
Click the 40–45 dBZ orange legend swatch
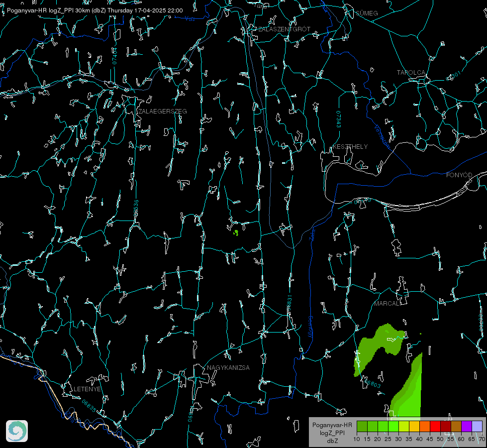point(425,426)
